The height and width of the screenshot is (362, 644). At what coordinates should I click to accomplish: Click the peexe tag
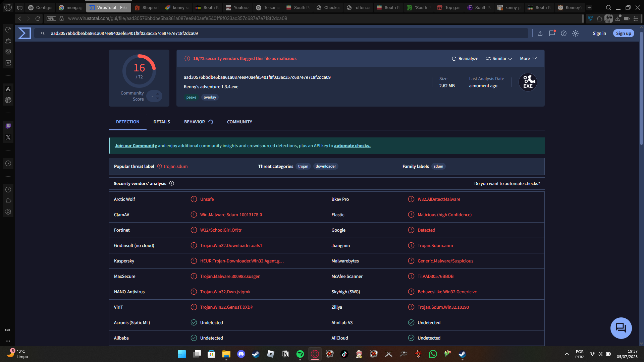pos(191,97)
